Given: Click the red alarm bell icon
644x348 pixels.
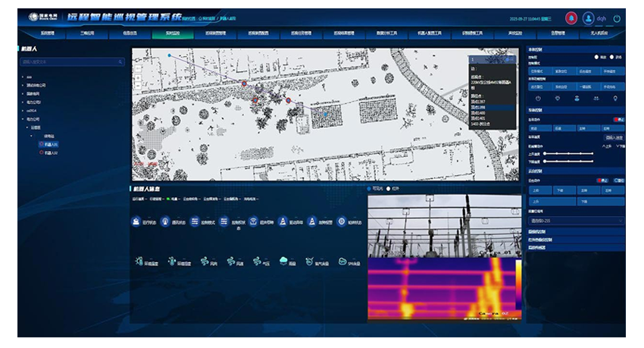Looking at the screenshot, I should 571,18.
